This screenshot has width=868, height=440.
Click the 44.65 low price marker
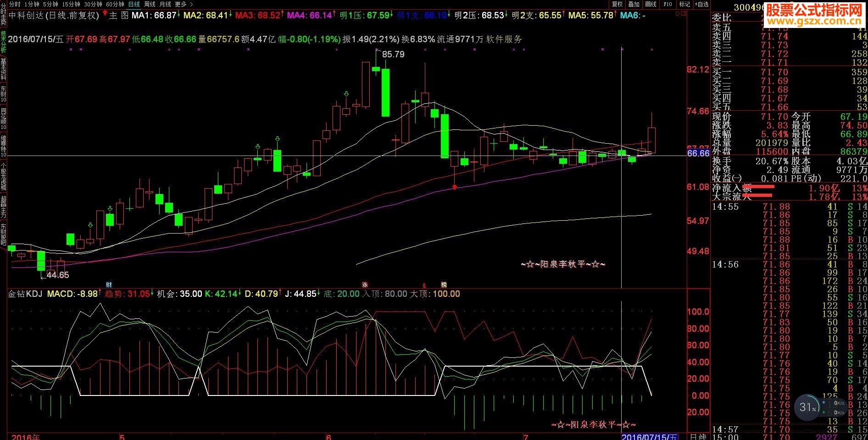58,275
